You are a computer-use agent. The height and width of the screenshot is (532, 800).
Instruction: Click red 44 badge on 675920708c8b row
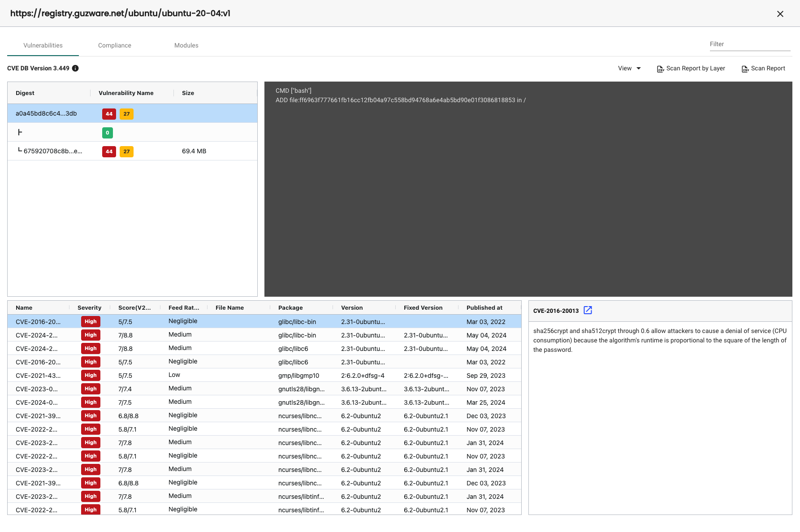click(109, 151)
